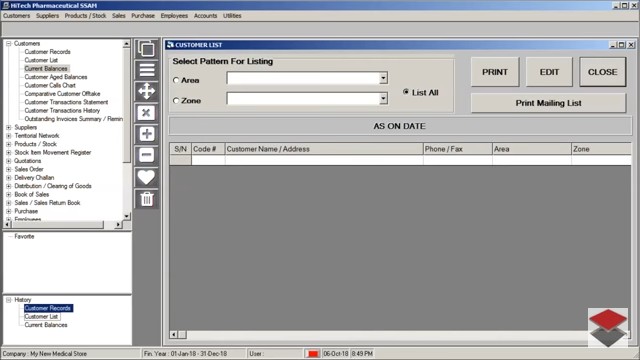Select Current Balances in History panel

click(46, 325)
